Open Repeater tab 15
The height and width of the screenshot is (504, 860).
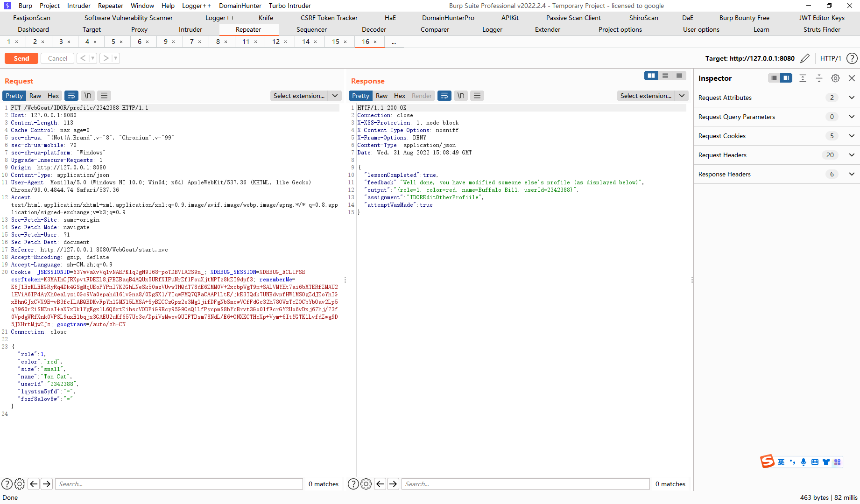pos(336,42)
